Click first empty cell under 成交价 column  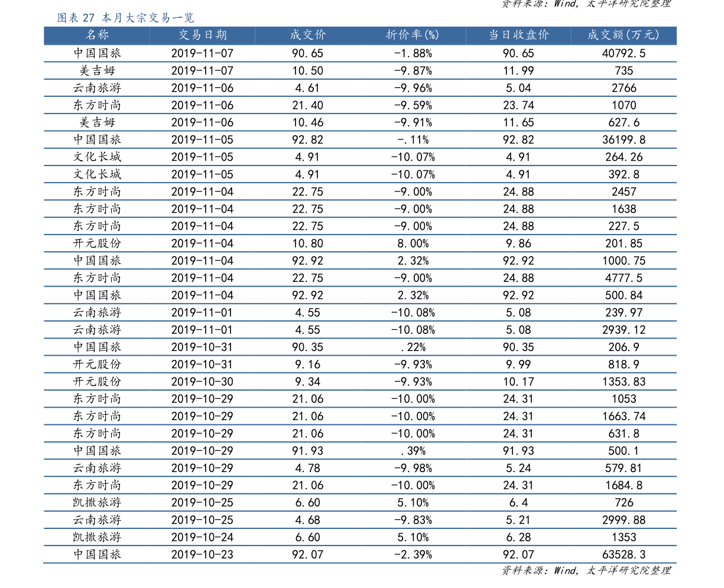pyautogui.click(x=308, y=53)
